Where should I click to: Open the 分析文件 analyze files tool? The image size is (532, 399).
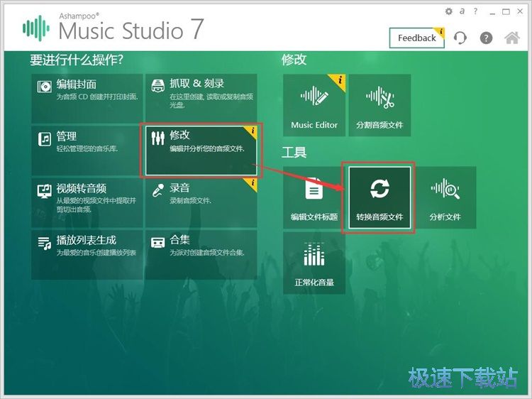tap(445, 197)
